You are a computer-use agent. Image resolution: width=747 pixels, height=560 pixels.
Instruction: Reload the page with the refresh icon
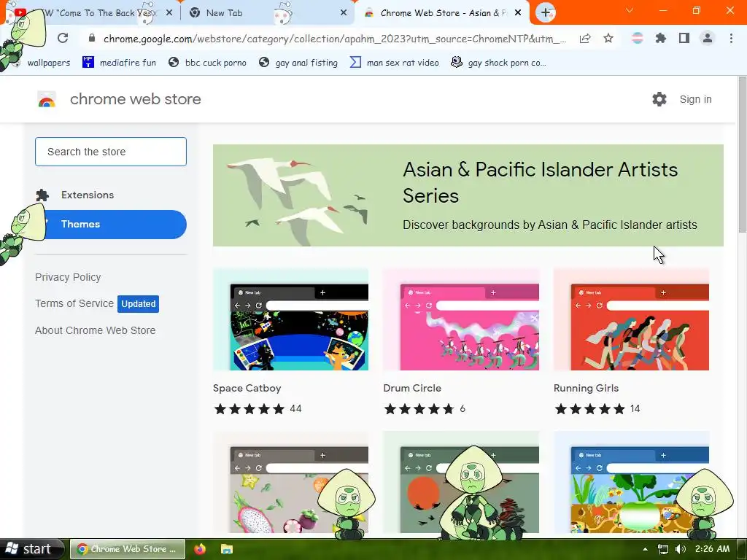63,38
